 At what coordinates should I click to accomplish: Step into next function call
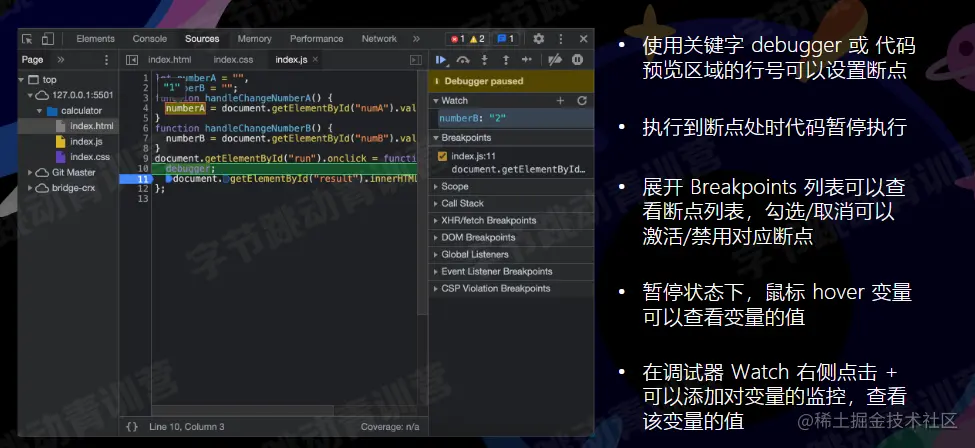click(484, 60)
